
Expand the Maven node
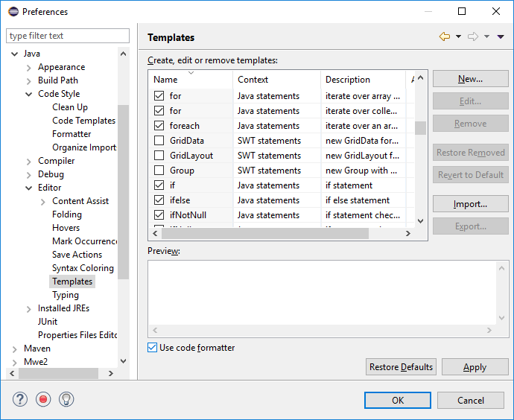(x=14, y=349)
